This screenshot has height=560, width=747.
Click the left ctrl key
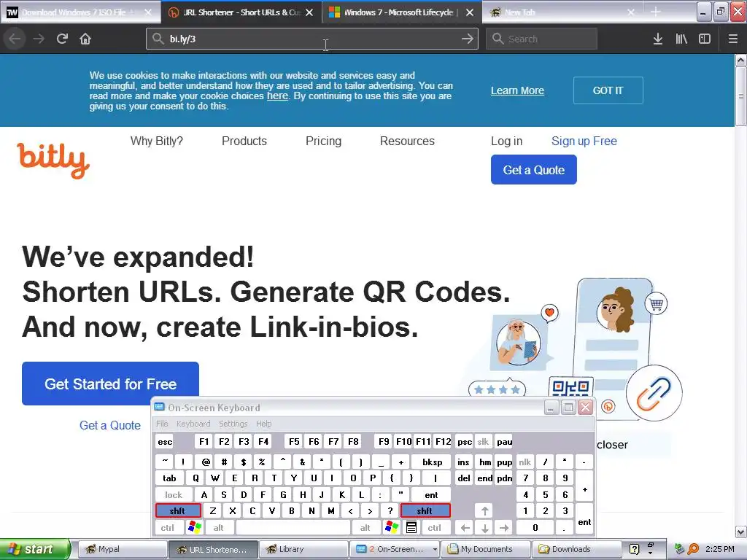[168, 527]
